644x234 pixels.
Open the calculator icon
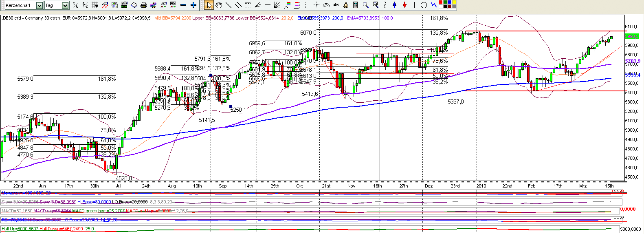(x=355, y=5)
